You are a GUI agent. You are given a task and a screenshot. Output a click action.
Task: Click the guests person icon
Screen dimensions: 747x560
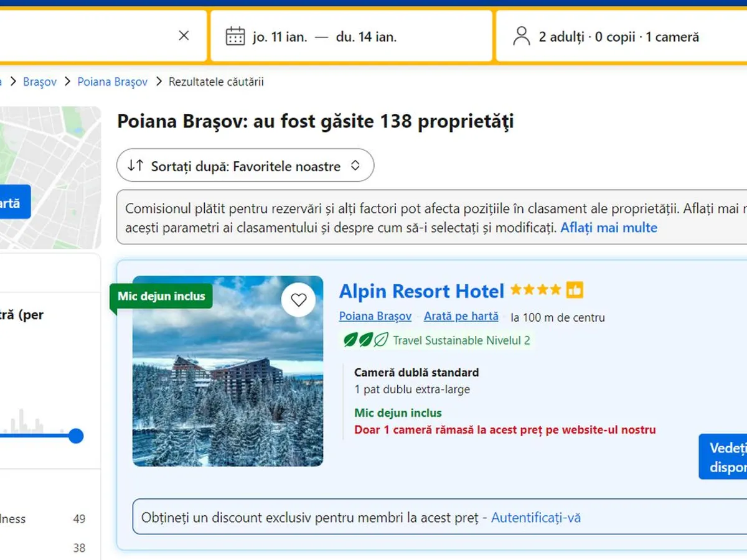[521, 36]
